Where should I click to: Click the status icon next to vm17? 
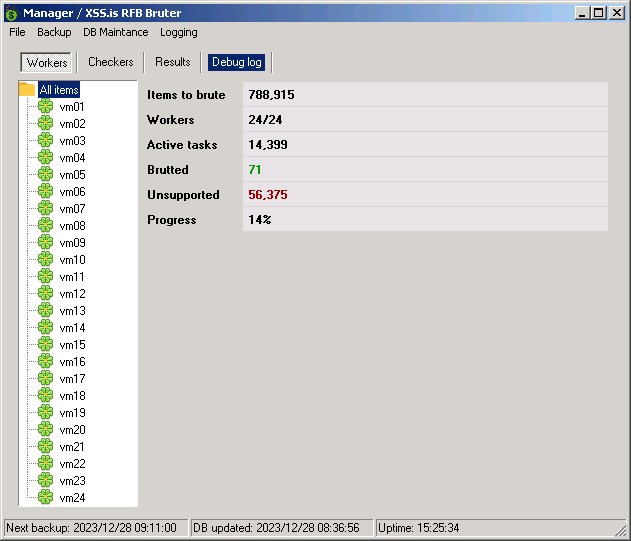45,378
